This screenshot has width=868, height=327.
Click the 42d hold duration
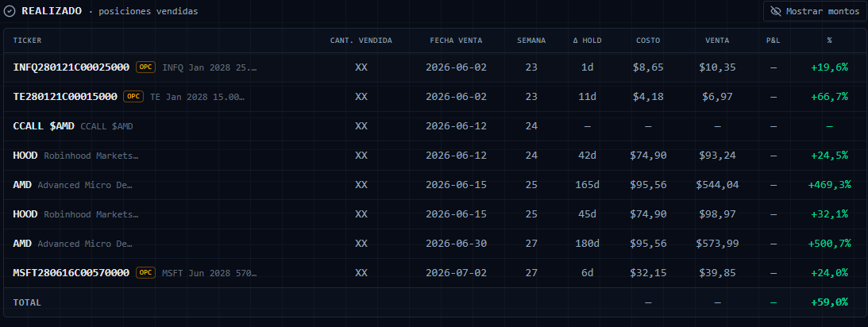coord(588,156)
